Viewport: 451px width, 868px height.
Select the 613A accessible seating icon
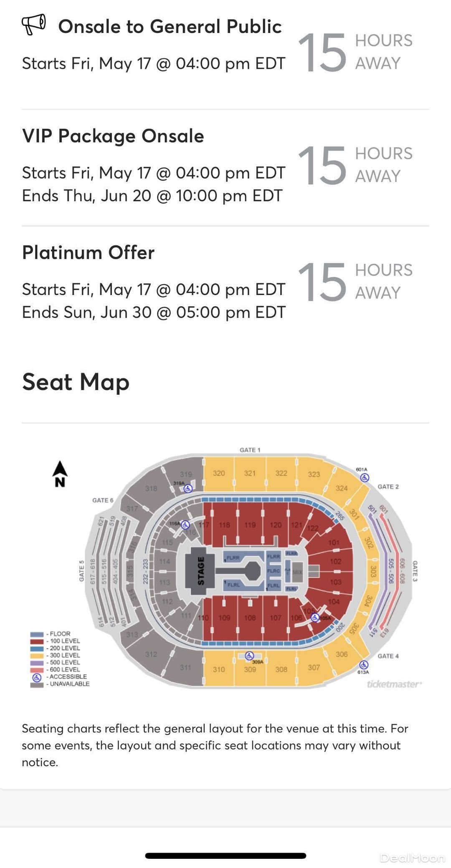(x=364, y=665)
